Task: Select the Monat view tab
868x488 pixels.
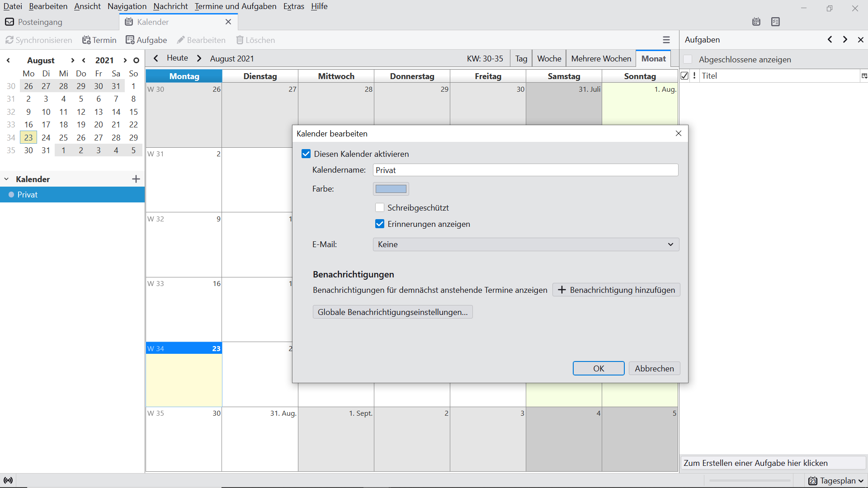Action: 654,59
